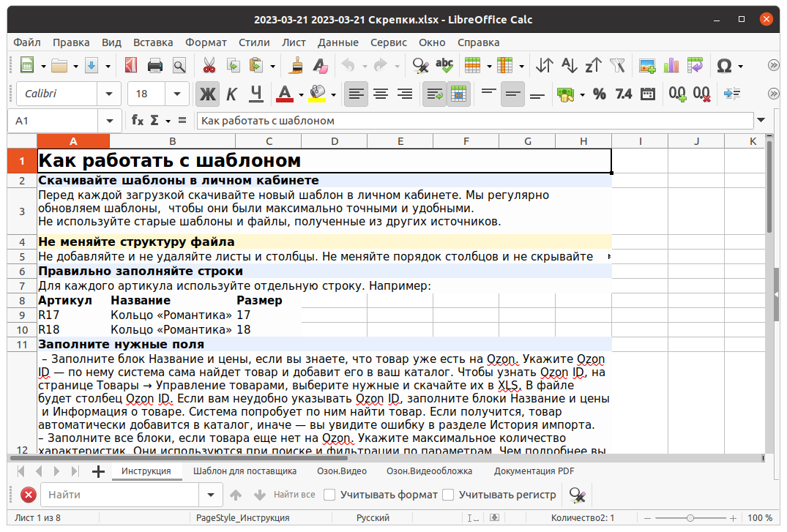Screen dimensions: 787x532
Task: Open the Данные menu
Action: 337,42
